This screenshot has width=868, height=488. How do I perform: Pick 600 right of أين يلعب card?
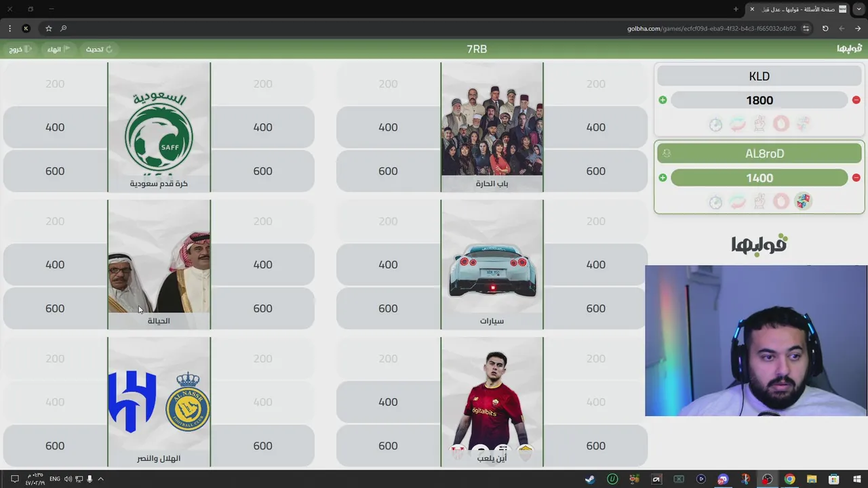pyautogui.click(x=595, y=446)
